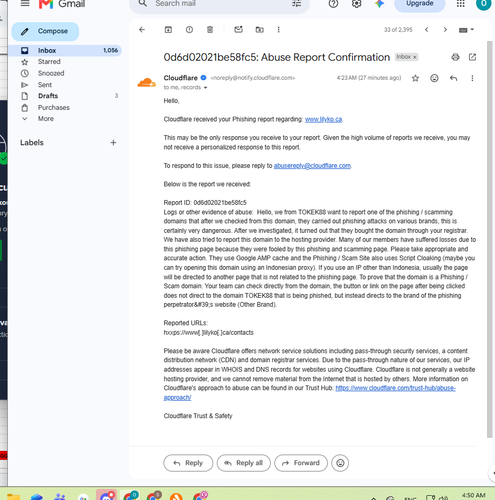Mark the email as unread
This screenshot has width=495, height=500.
(x=238, y=30)
